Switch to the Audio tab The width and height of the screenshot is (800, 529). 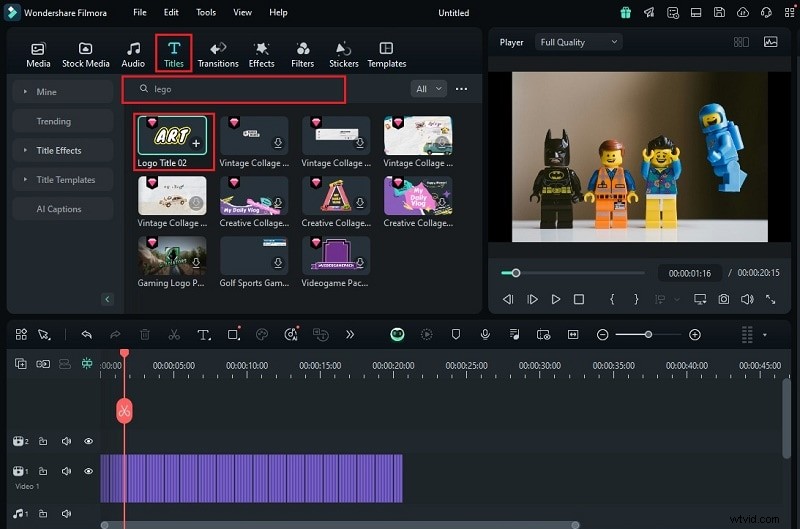coord(133,55)
